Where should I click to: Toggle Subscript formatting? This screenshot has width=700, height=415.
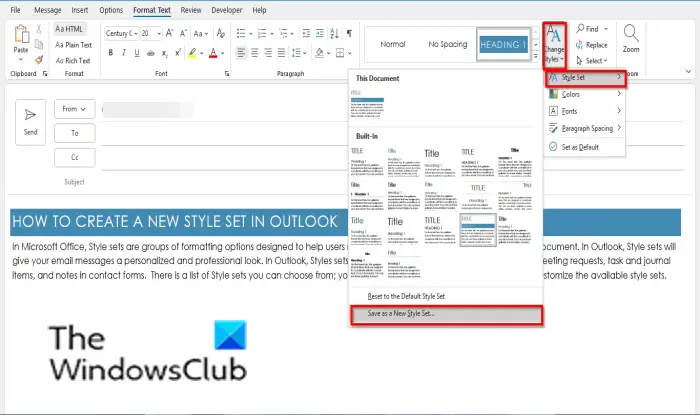tap(165, 53)
